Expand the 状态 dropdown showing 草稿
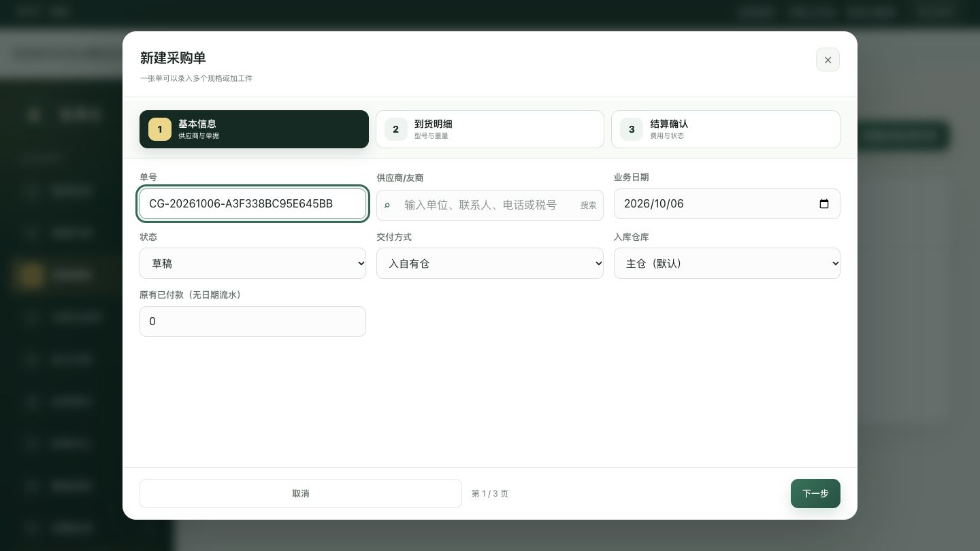This screenshot has height=551, width=980. point(252,263)
